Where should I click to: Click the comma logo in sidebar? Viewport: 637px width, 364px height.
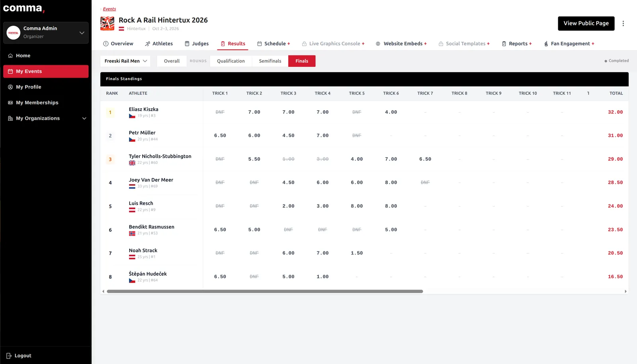coord(23,8)
